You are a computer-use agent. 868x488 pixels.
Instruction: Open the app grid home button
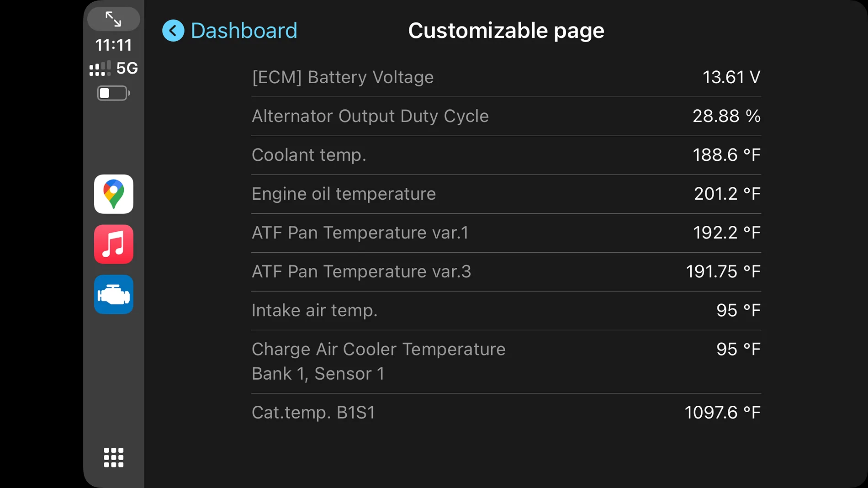pos(113,457)
